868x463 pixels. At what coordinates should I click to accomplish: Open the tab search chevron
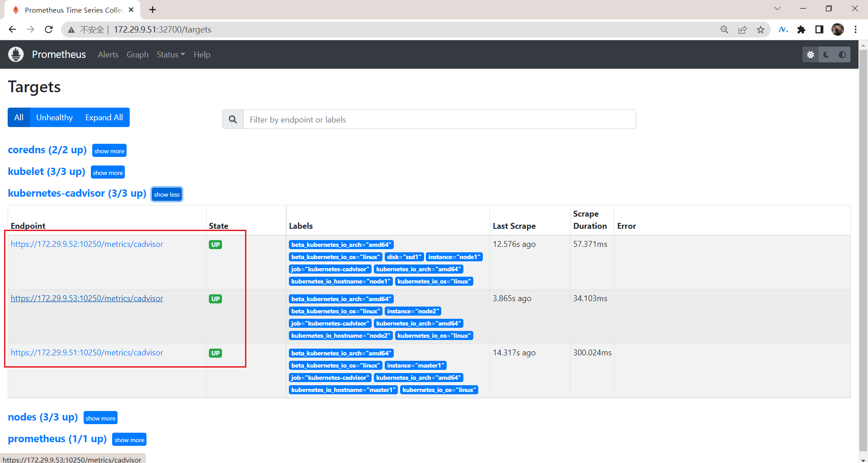[x=777, y=9]
